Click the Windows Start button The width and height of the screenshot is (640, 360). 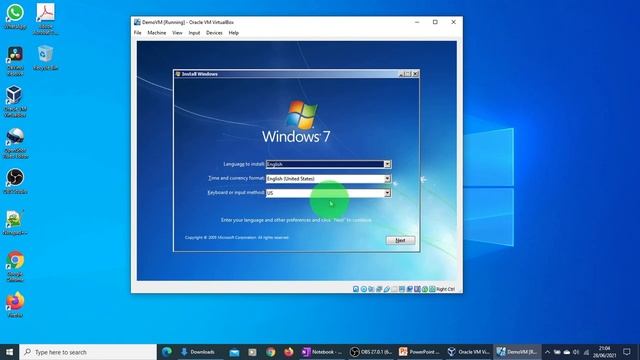coord(9,352)
